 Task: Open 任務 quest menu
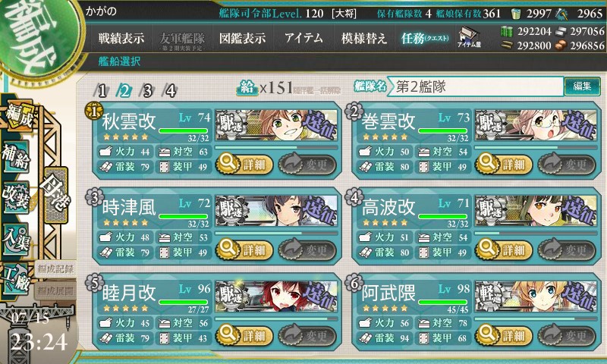click(x=425, y=38)
